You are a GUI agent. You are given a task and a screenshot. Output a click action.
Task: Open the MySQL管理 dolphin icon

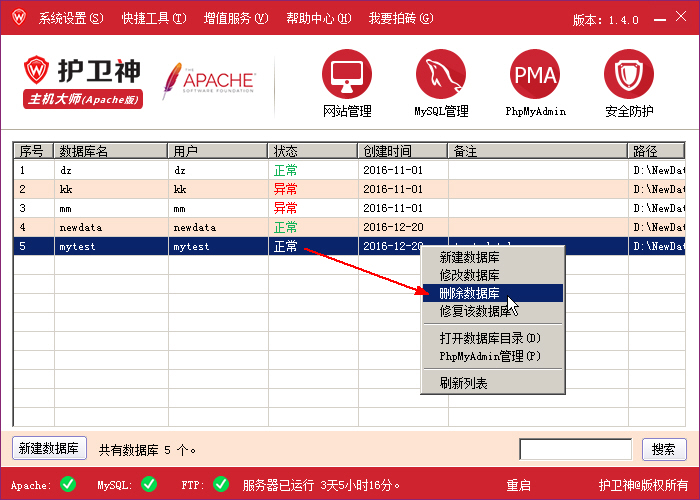(x=441, y=74)
